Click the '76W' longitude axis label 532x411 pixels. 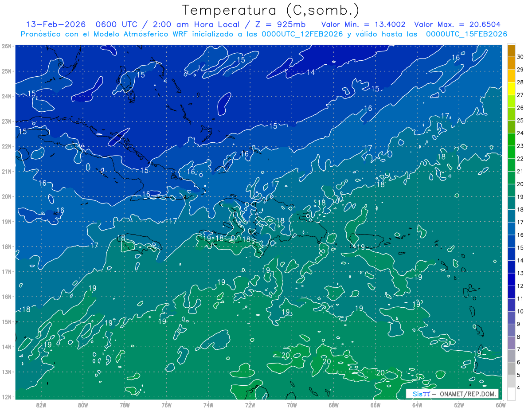point(166,405)
